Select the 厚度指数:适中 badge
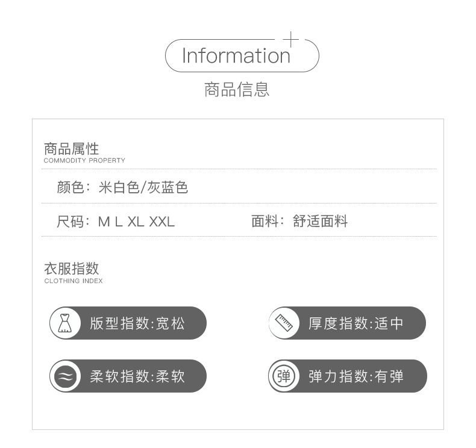476x448 pixels. 347,323
